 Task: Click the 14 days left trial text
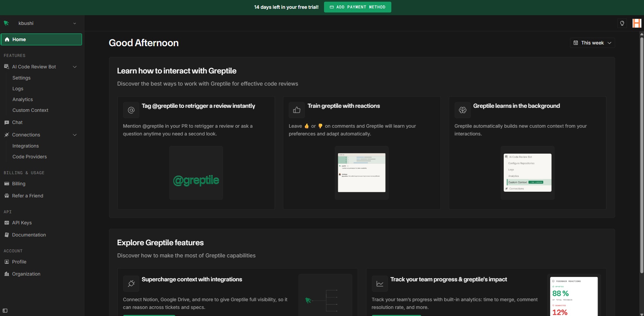(286, 7)
